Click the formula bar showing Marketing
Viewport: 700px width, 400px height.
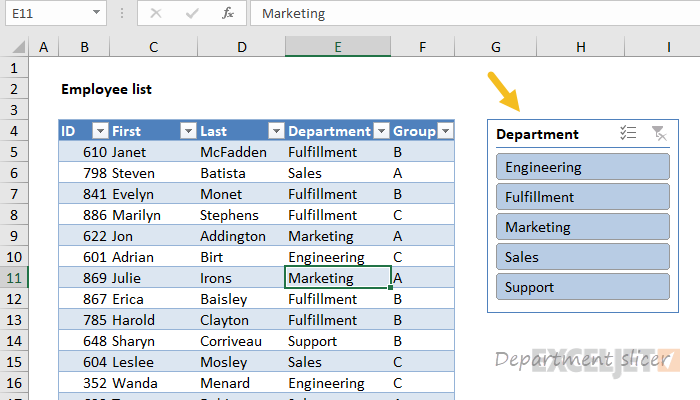pos(475,13)
